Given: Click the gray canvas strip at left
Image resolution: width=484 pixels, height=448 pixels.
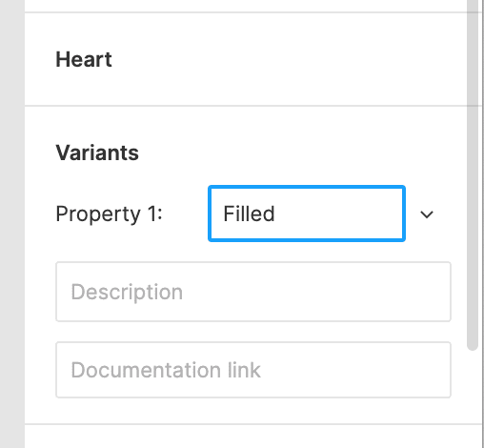Looking at the screenshot, I should click(12, 224).
